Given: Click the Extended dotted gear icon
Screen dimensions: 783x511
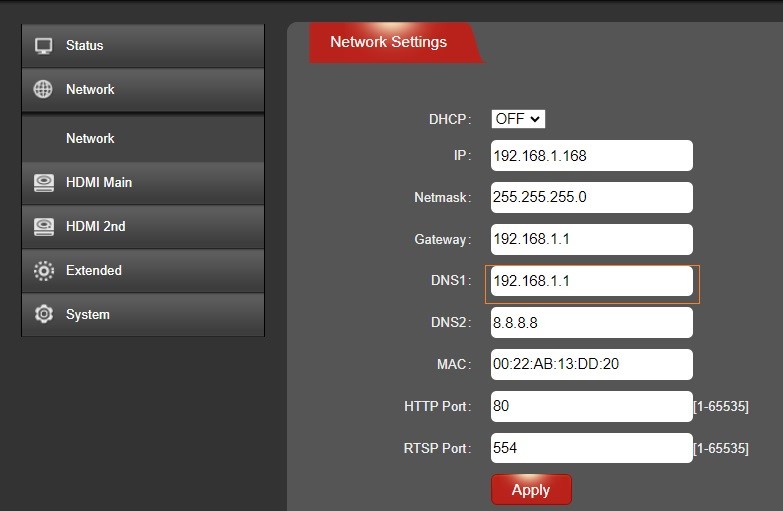Looking at the screenshot, I should (43, 271).
